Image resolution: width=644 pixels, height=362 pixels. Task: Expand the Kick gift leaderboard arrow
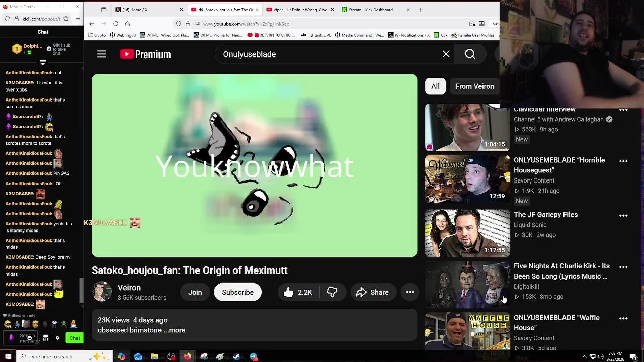click(43, 63)
